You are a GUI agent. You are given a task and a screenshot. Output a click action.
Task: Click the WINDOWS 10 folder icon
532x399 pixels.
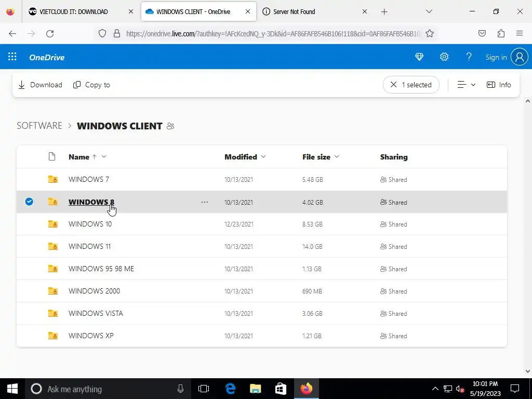click(x=52, y=224)
